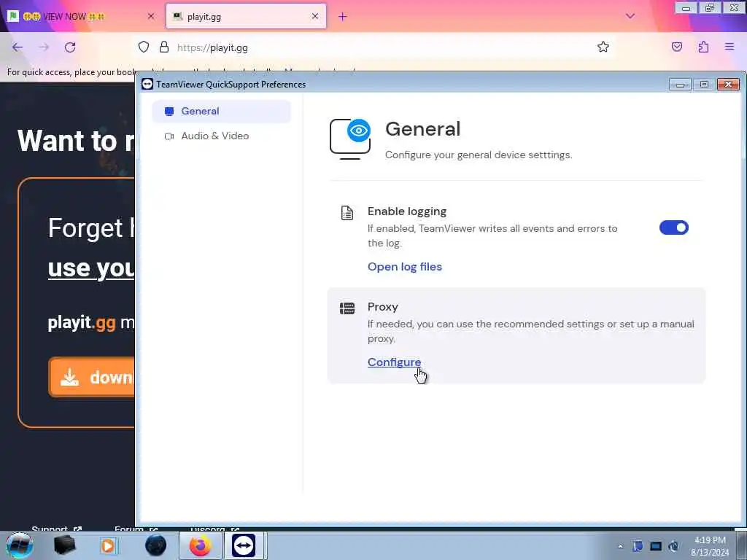747x560 pixels.
Task: Click the Enable logging document icon
Action: 347,213
